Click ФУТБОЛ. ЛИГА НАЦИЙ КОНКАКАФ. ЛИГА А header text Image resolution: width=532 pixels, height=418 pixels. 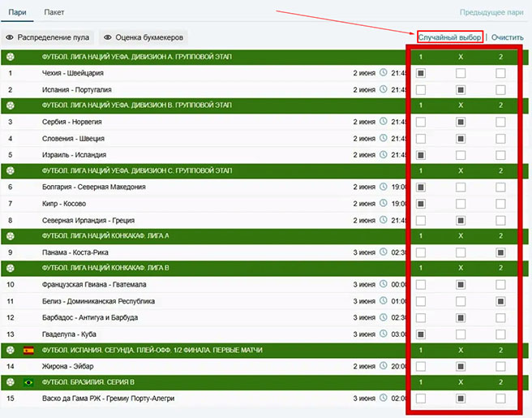(105, 235)
